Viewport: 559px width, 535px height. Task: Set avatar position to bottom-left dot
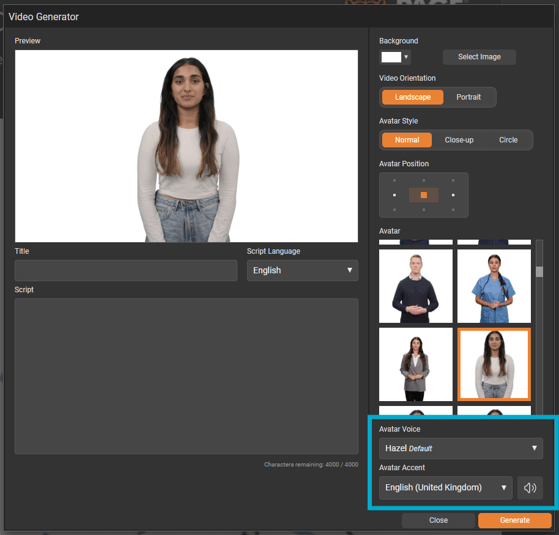coord(394,210)
